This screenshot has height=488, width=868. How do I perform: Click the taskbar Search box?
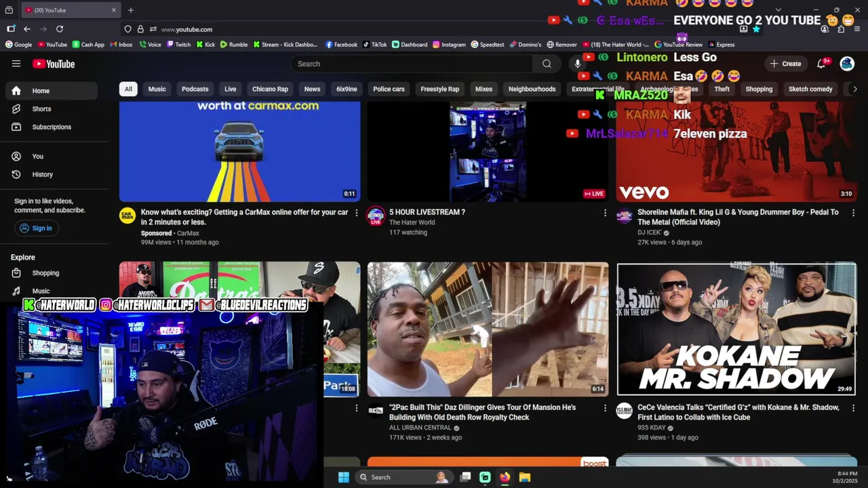click(405, 477)
